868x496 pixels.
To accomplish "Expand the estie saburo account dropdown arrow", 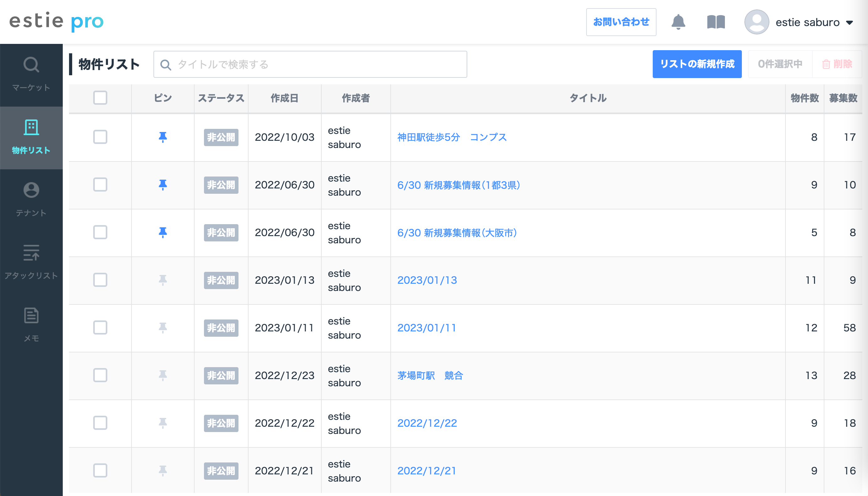I will (849, 23).
